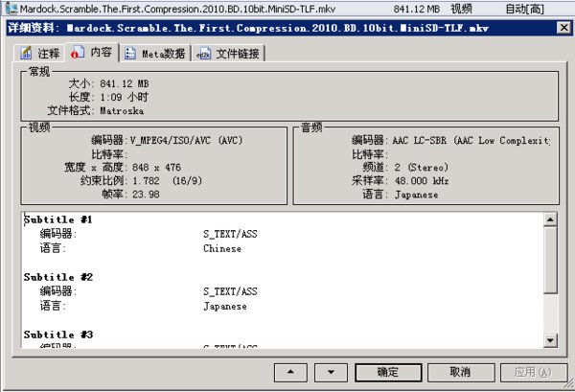The image size is (575, 392).
Task: Click the 内容 tab info icon
Action: [78, 52]
